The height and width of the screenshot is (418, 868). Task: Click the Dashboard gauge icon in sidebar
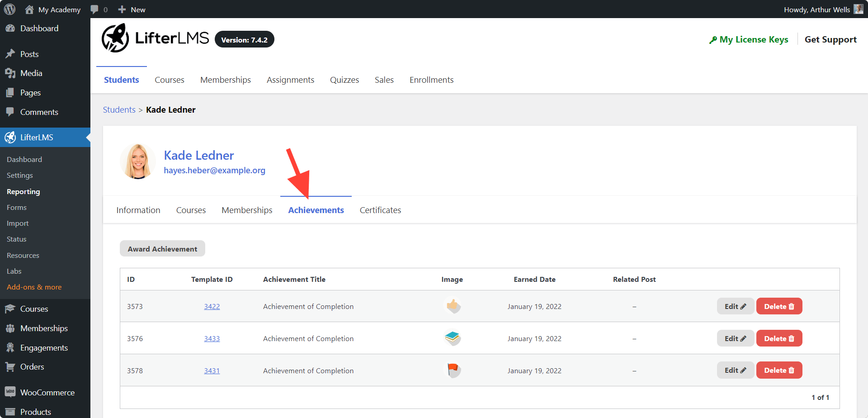[10, 28]
